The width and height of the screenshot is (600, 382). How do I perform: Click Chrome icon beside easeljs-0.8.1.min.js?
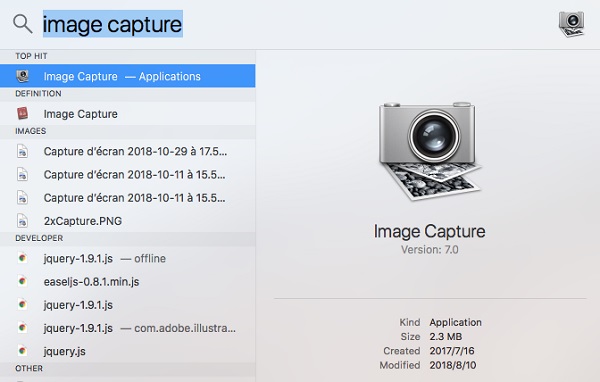23,281
